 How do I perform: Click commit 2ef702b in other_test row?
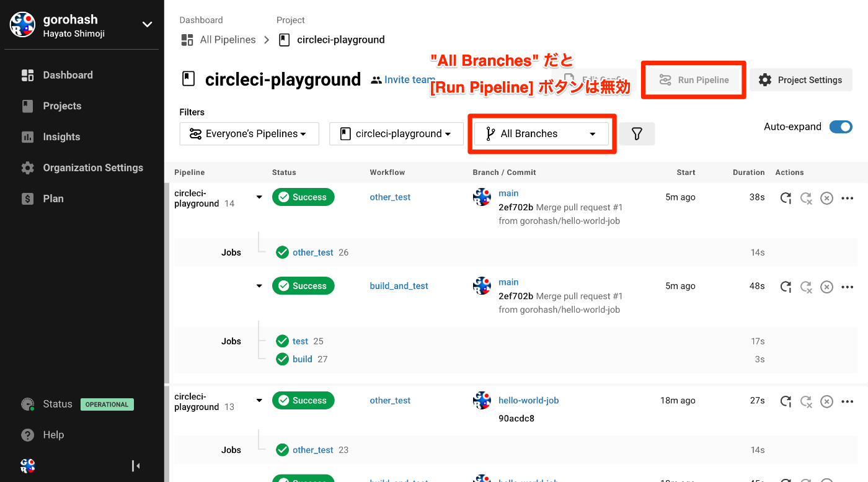pyautogui.click(x=516, y=207)
